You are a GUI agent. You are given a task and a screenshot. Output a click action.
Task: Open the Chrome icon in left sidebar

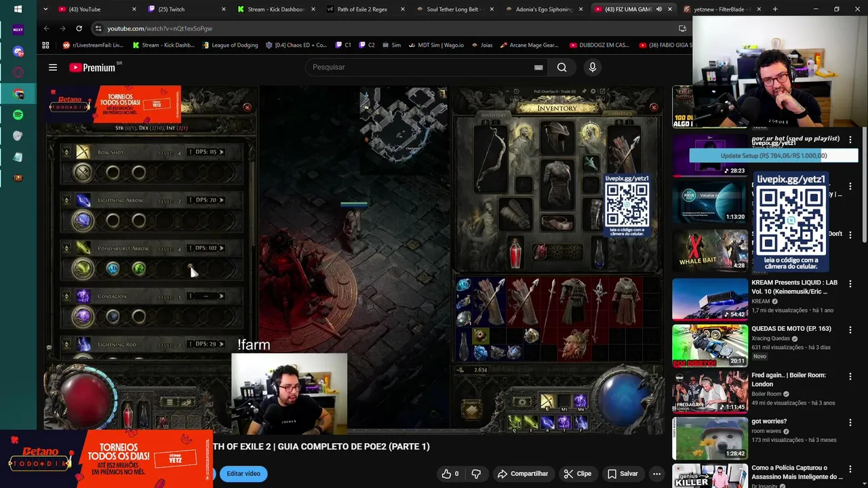click(18, 94)
